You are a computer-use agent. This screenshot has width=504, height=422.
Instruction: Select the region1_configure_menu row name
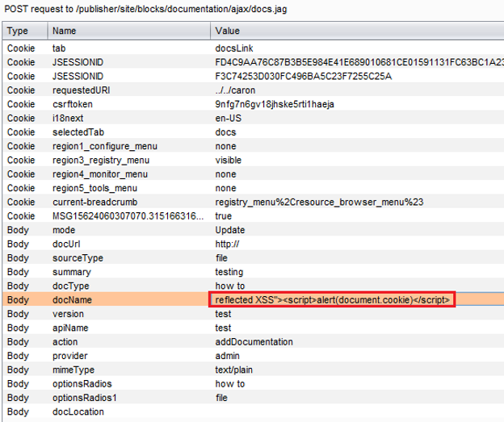105,146
